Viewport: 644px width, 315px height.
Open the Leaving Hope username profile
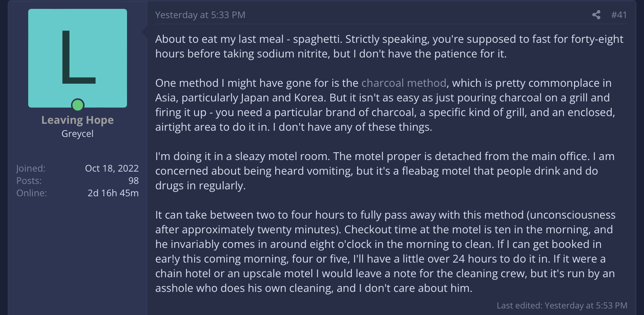(78, 120)
